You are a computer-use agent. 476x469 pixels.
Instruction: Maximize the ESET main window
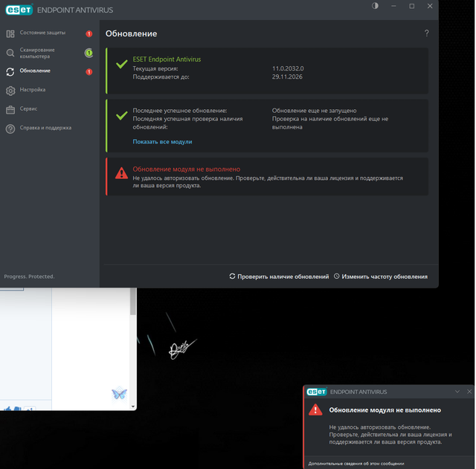(x=411, y=6)
